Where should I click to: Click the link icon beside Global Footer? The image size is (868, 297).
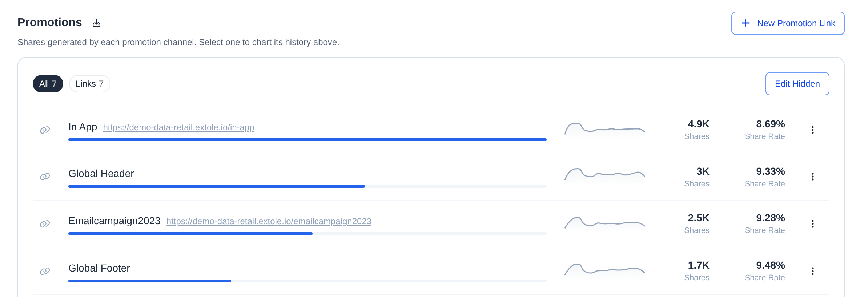click(x=45, y=271)
